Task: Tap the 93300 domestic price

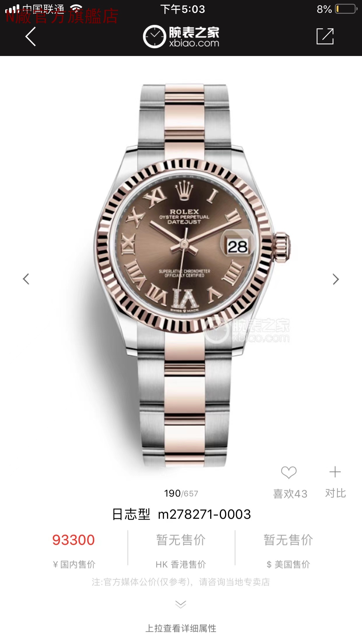Action: coord(73,540)
